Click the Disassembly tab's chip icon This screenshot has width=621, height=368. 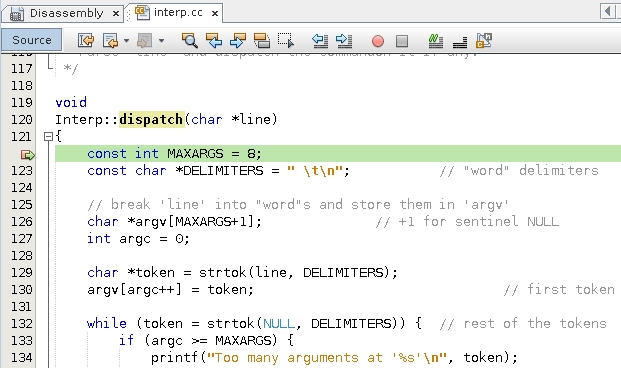pyautogui.click(x=16, y=14)
